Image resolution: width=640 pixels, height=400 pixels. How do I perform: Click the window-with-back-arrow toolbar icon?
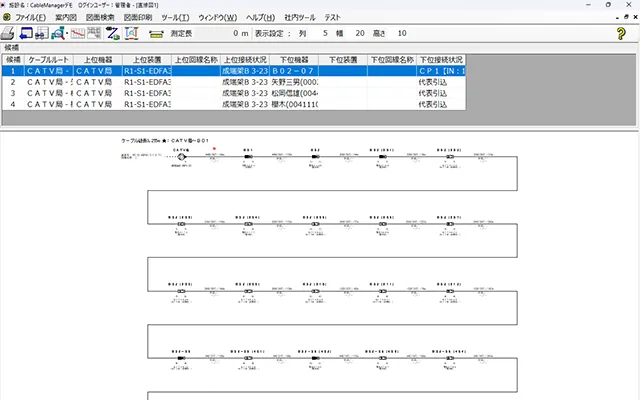click(26, 33)
